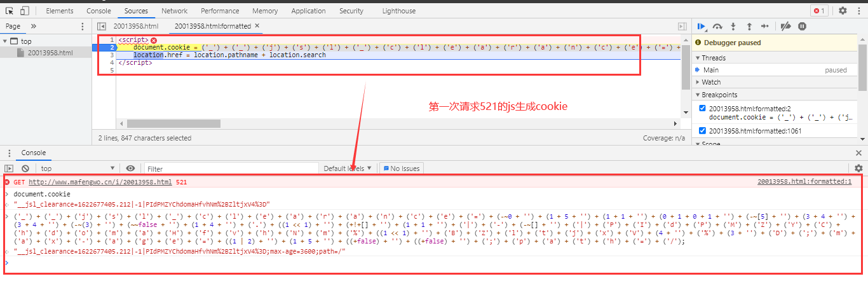This screenshot has height=281, width=868.
Task: Switch to the 20013958.html editor tab
Action: 136,26
